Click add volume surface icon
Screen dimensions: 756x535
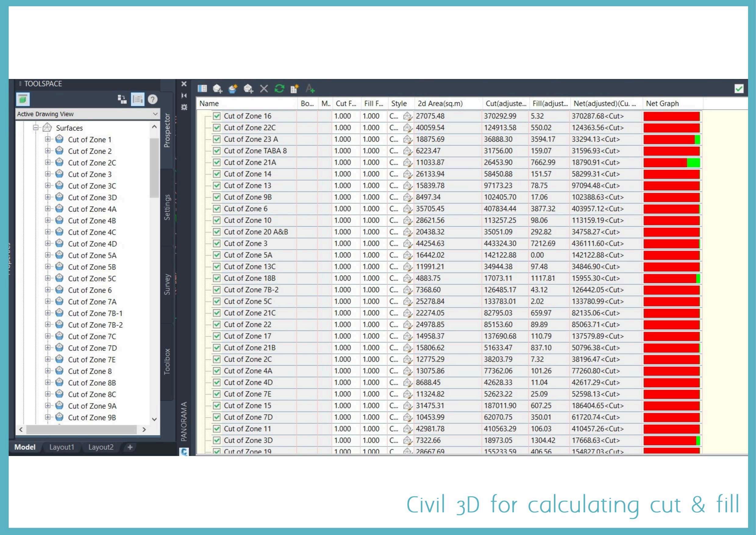coord(217,89)
